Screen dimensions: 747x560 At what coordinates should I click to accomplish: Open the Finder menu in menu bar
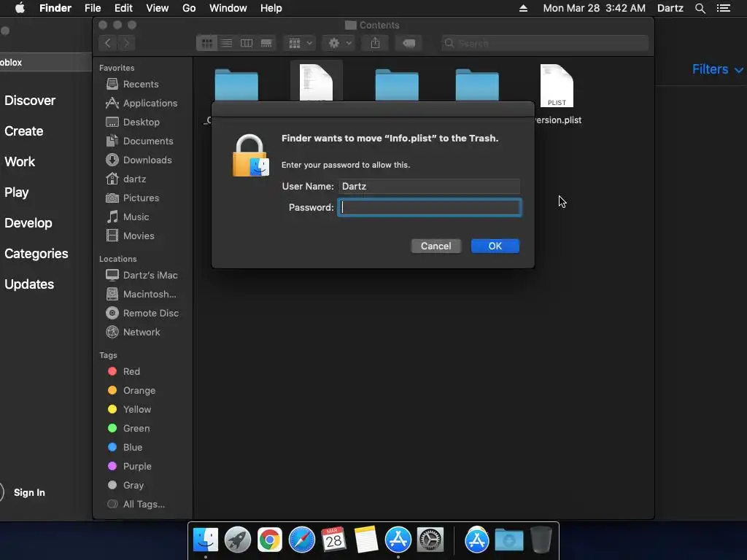click(55, 8)
